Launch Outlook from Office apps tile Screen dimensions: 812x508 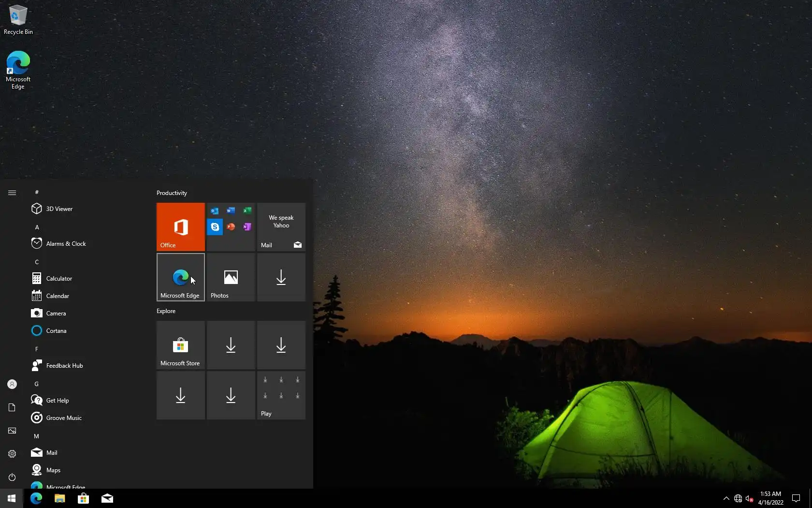pyautogui.click(x=215, y=210)
